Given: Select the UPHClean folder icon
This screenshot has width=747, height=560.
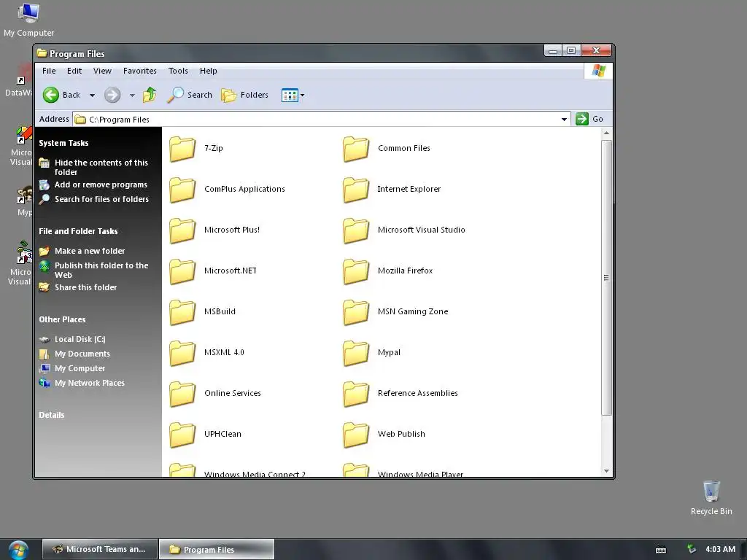Looking at the screenshot, I should tap(182, 435).
